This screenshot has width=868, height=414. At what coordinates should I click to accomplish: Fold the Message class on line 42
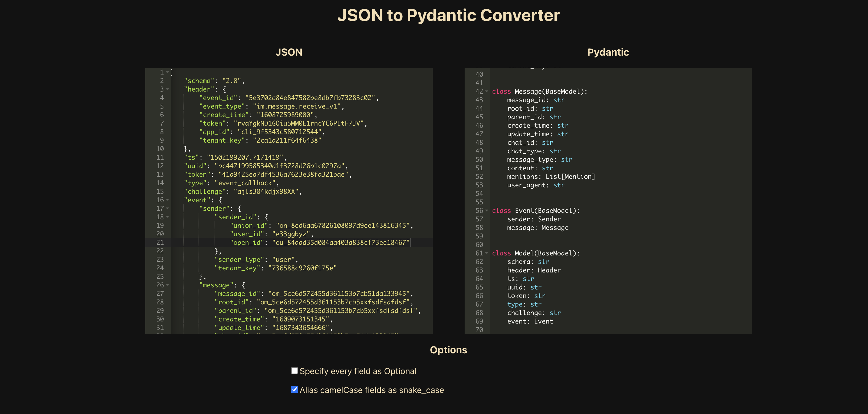point(487,92)
